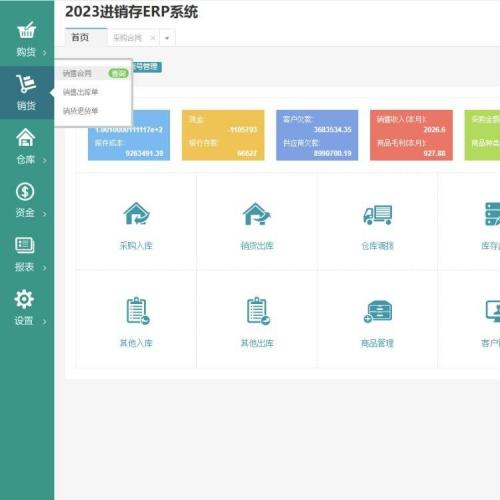Viewport: 500px width, 500px height.
Task: Click the 其他入库 clipboard icon
Action: (x=138, y=311)
